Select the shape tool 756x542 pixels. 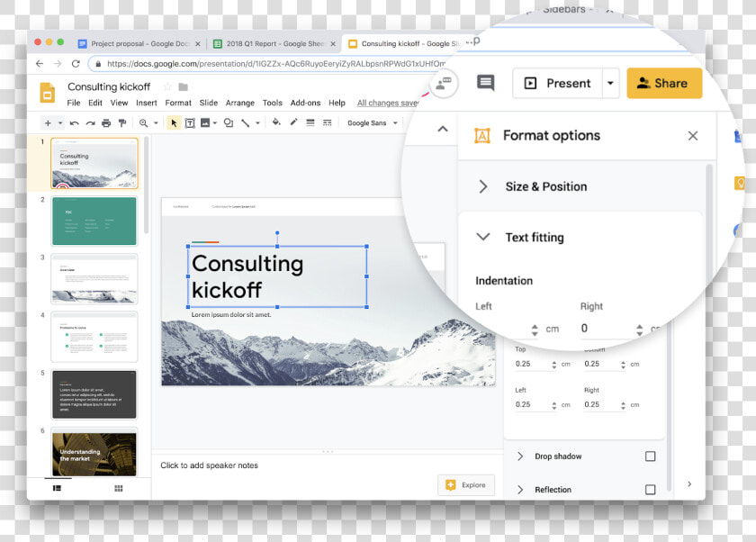click(x=229, y=123)
